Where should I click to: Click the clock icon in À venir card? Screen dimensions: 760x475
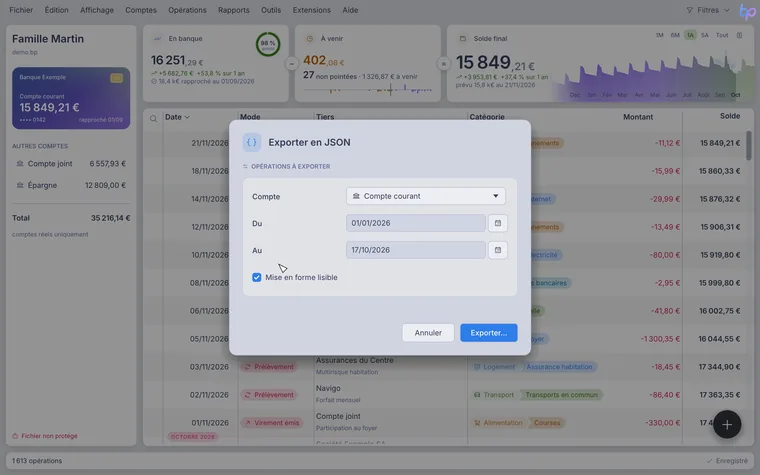310,39
